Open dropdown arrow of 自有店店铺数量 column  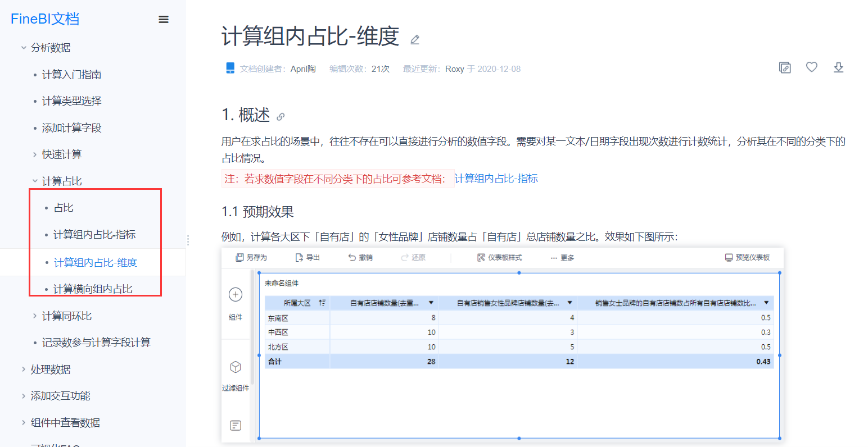(x=431, y=303)
